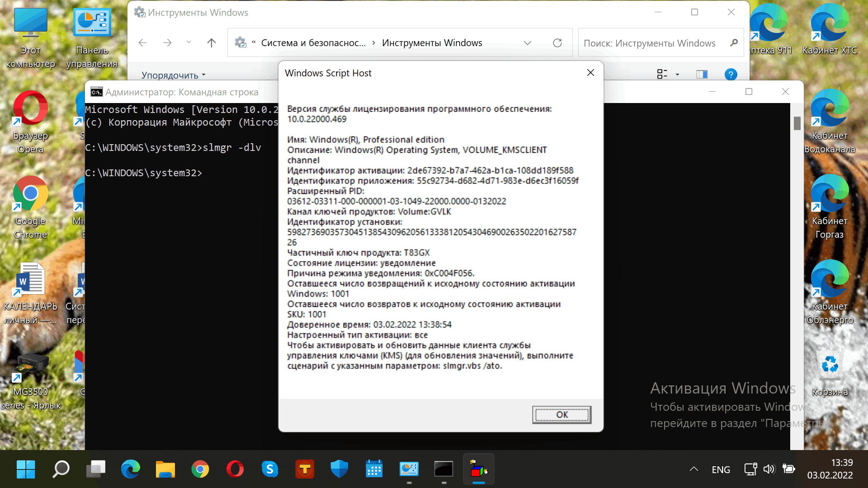Click the refresh button in Explorer
The image size is (868, 488).
click(x=557, y=43)
